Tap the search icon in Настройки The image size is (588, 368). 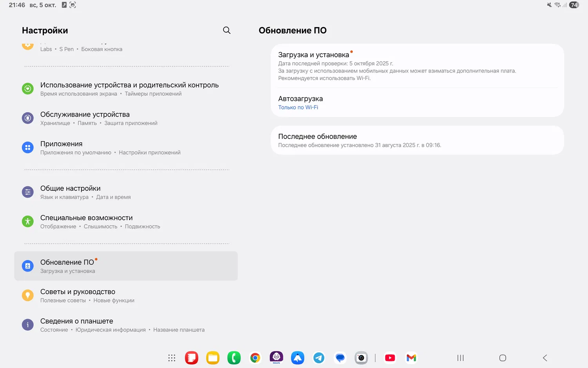(227, 31)
